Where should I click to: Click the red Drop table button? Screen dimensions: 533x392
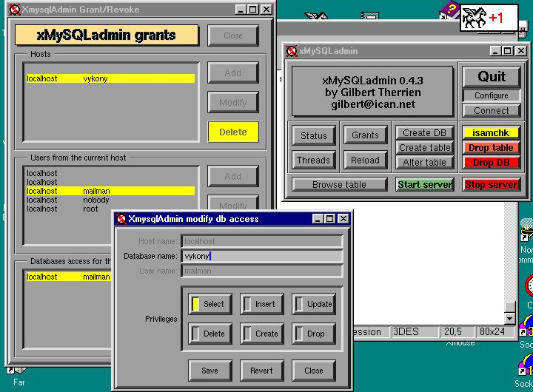point(492,147)
